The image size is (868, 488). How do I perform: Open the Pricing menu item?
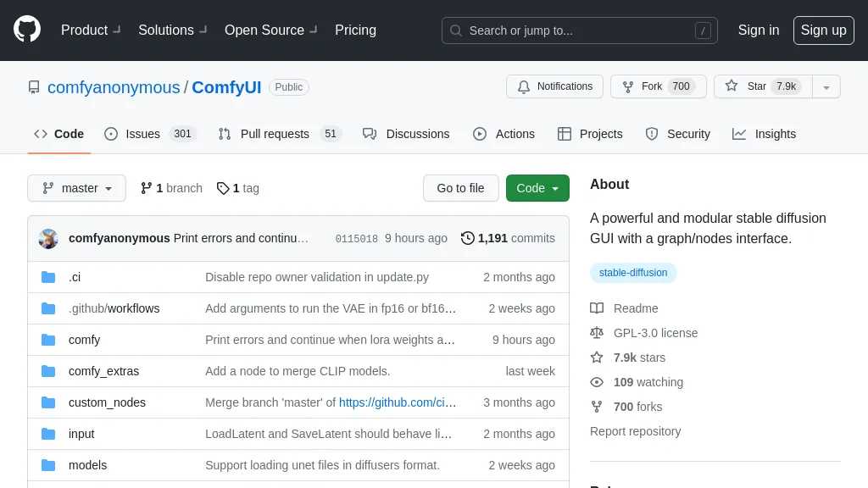pos(355,30)
